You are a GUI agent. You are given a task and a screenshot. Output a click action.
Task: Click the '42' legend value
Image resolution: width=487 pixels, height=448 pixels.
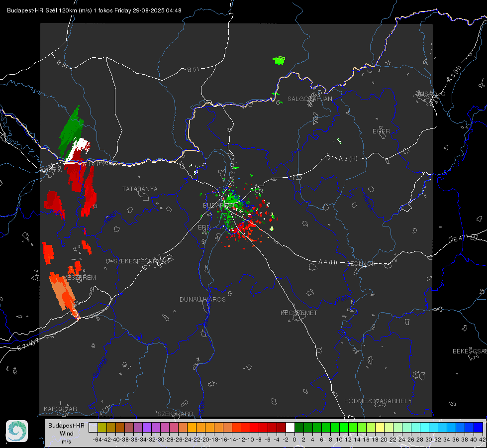coord(483,440)
